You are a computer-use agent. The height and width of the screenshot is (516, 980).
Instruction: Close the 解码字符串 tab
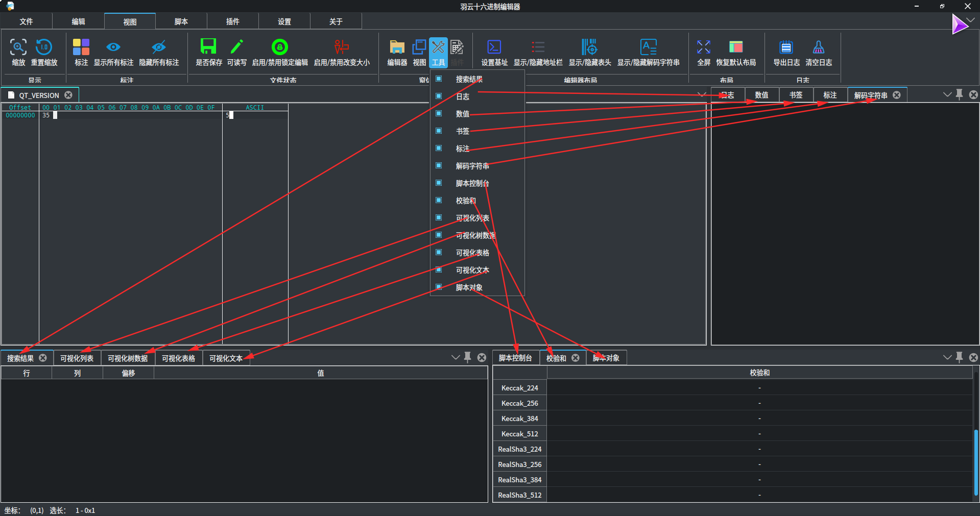[896, 95]
